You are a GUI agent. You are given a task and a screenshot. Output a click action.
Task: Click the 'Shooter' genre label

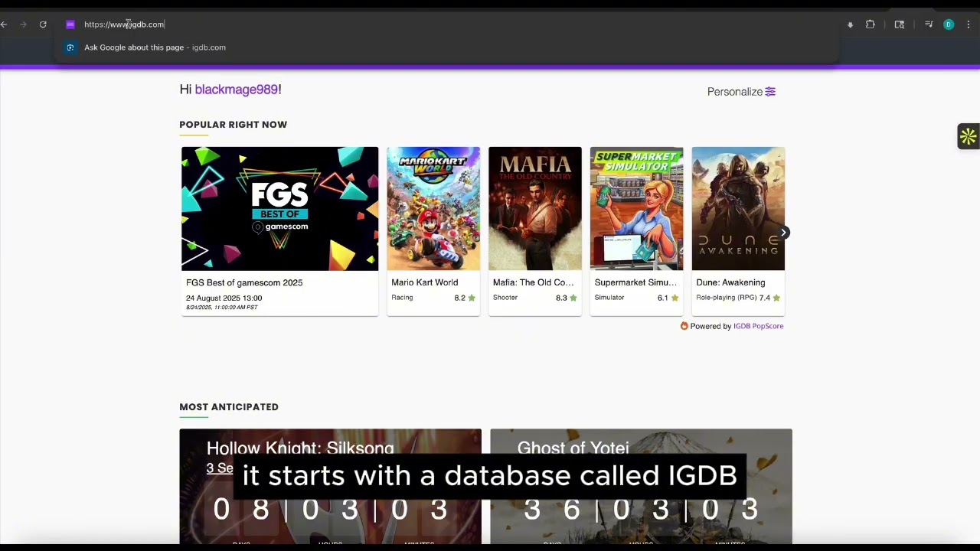[x=505, y=298]
